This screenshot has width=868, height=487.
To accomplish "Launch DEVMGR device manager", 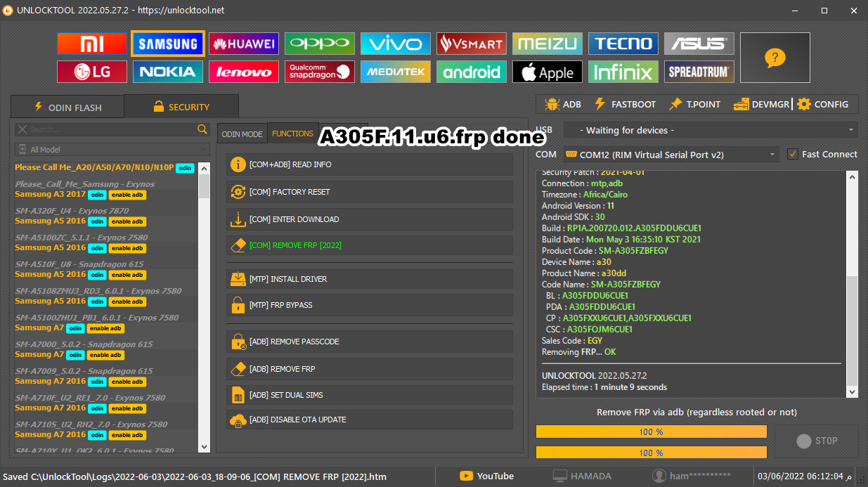I will (x=762, y=104).
